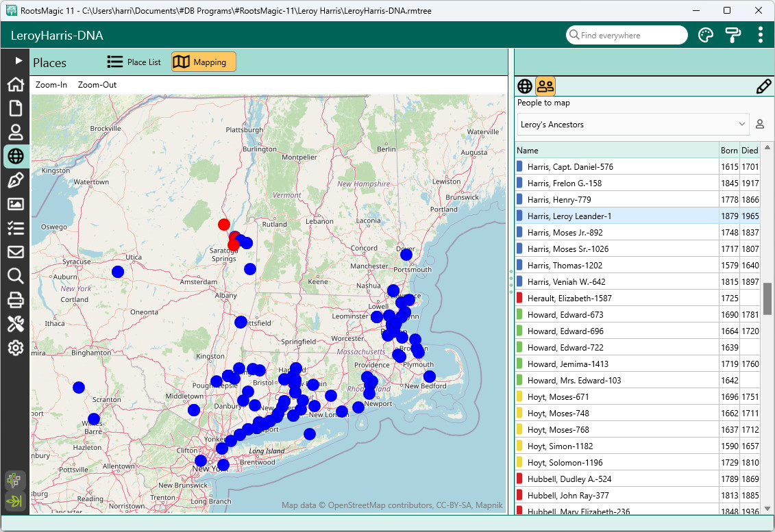Image resolution: width=775 pixels, height=532 pixels.
Task: Open the Sources pen icon
Action: tap(15, 180)
